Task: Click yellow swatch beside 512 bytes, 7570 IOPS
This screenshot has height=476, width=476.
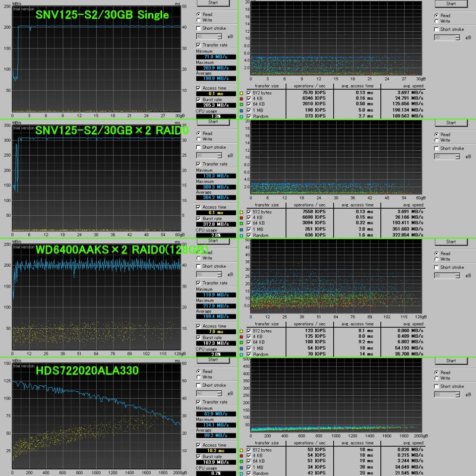Action: (241, 93)
